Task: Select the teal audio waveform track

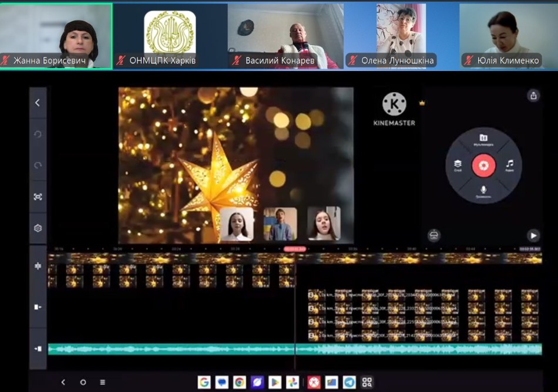Action: 294,349
